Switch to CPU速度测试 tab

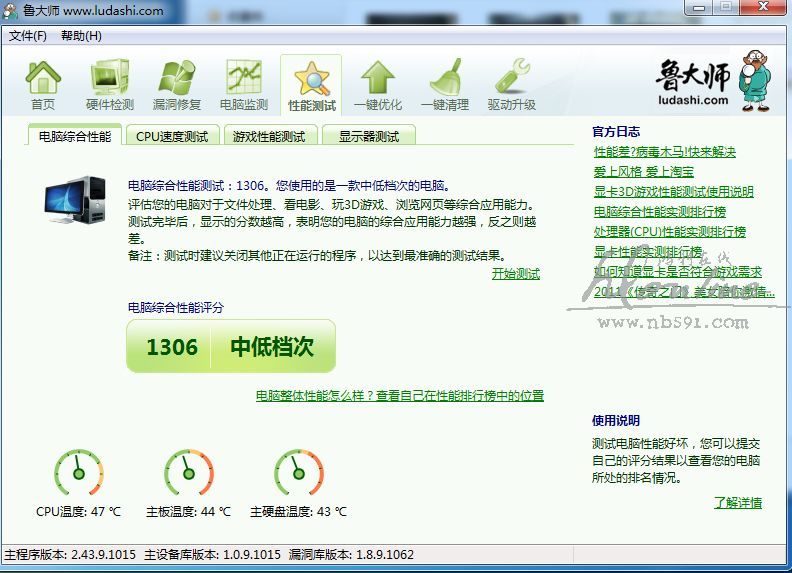click(172, 136)
